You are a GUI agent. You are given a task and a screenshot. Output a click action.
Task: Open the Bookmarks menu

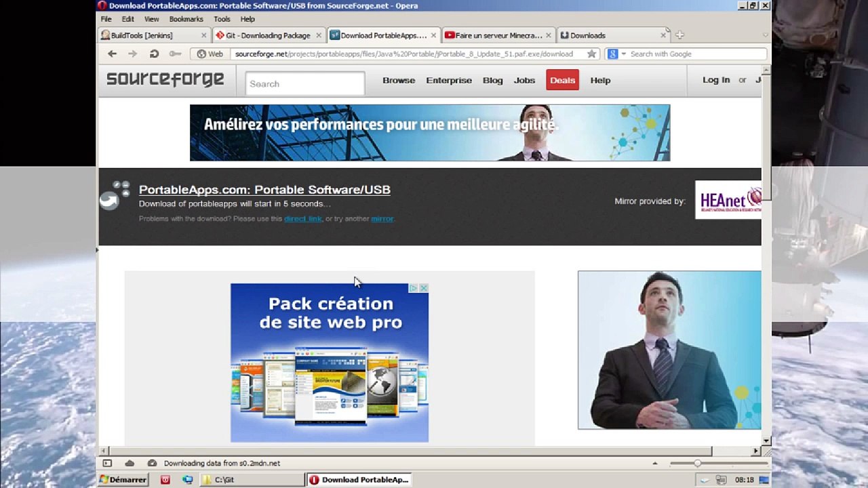(186, 19)
